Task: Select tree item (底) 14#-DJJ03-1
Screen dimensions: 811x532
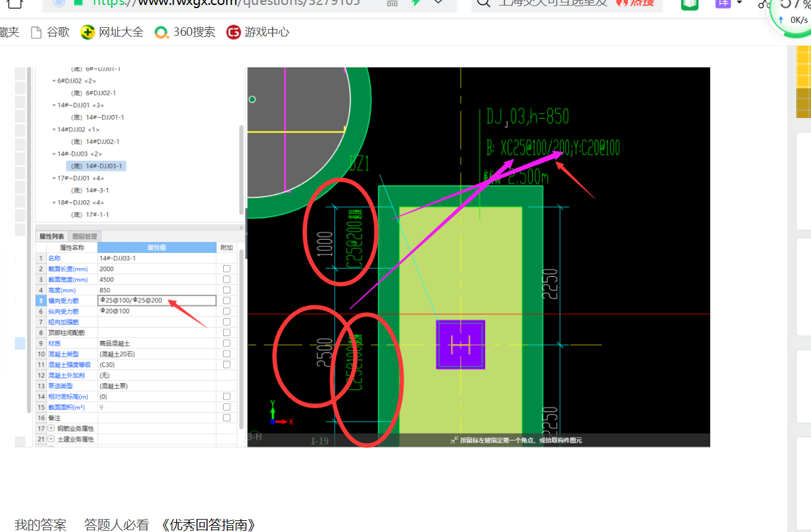Action: 97,166
